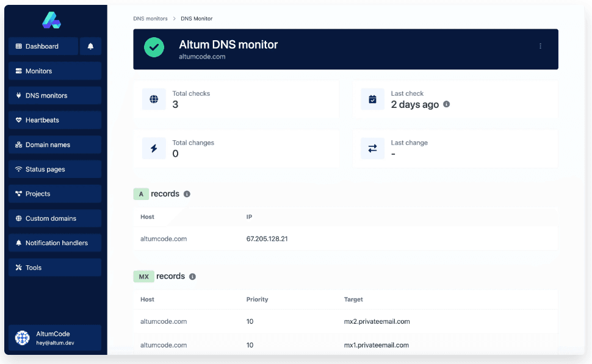Open the Heartbeats sidebar item
Image resolution: width=592 pixels, height=364 pixels.
pos(55,120)
